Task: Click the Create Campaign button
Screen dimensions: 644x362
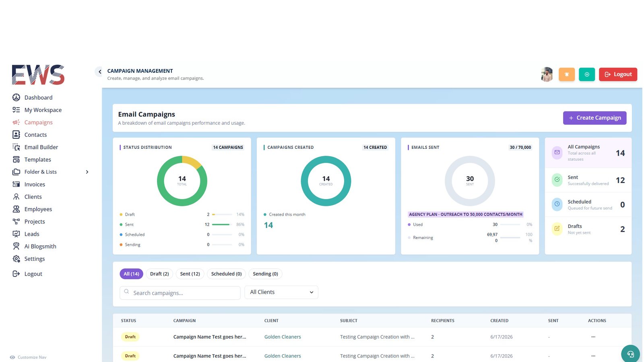Action: tap(594, 118)
